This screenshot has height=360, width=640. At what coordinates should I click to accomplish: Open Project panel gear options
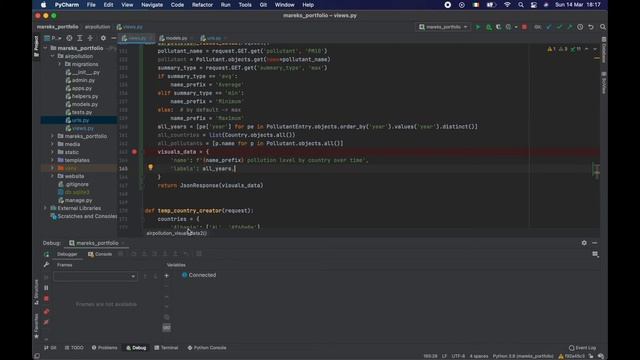(103, 38)
